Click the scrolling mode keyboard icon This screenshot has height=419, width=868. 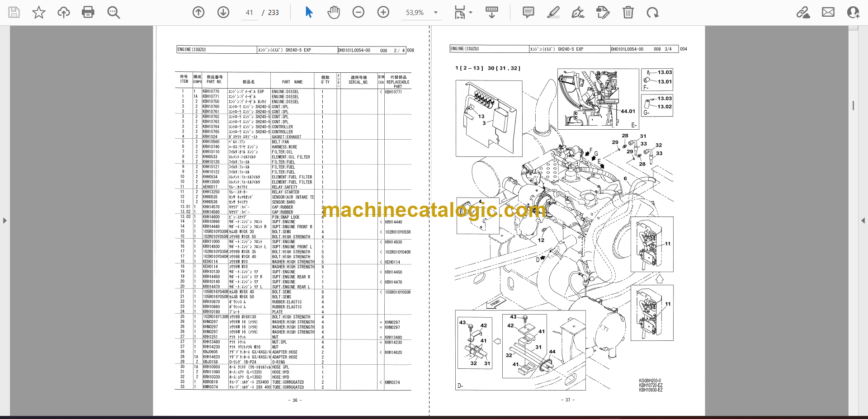492,12
